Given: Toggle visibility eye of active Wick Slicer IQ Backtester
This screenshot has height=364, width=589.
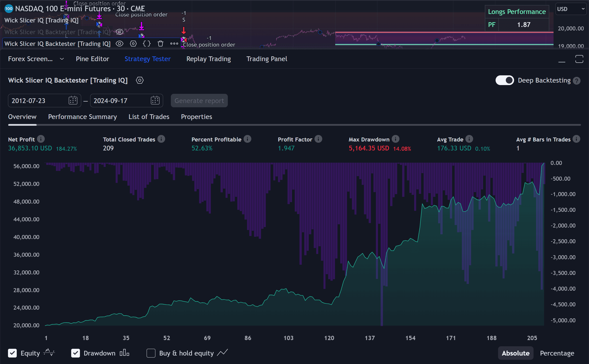Looking at the screenshot, I should coord(119,44).
